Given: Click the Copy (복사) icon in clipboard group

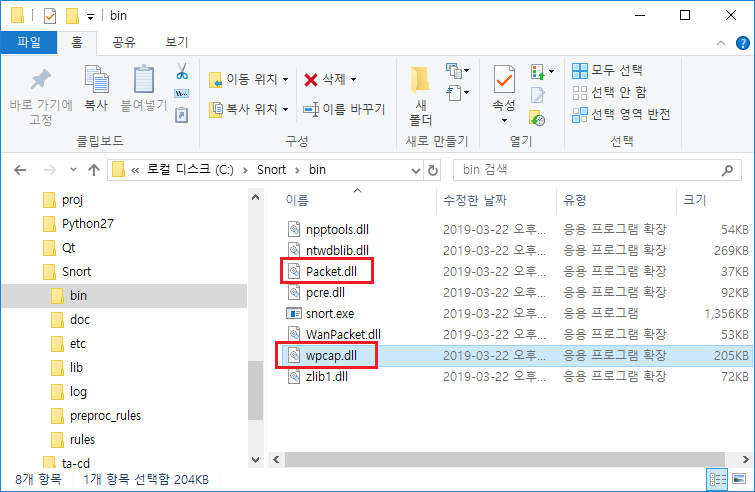Looking at the screenshot, I should 96,80.
